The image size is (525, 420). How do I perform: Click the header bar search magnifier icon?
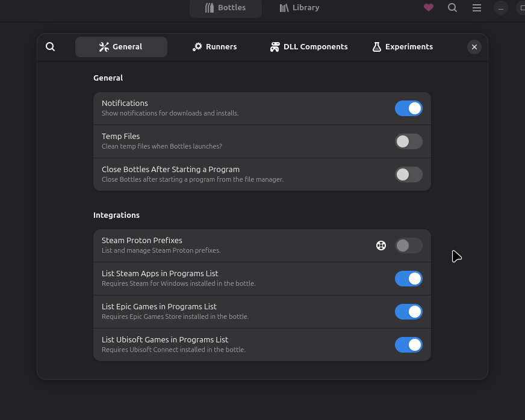pyautogui.click(x=452, y=7)
